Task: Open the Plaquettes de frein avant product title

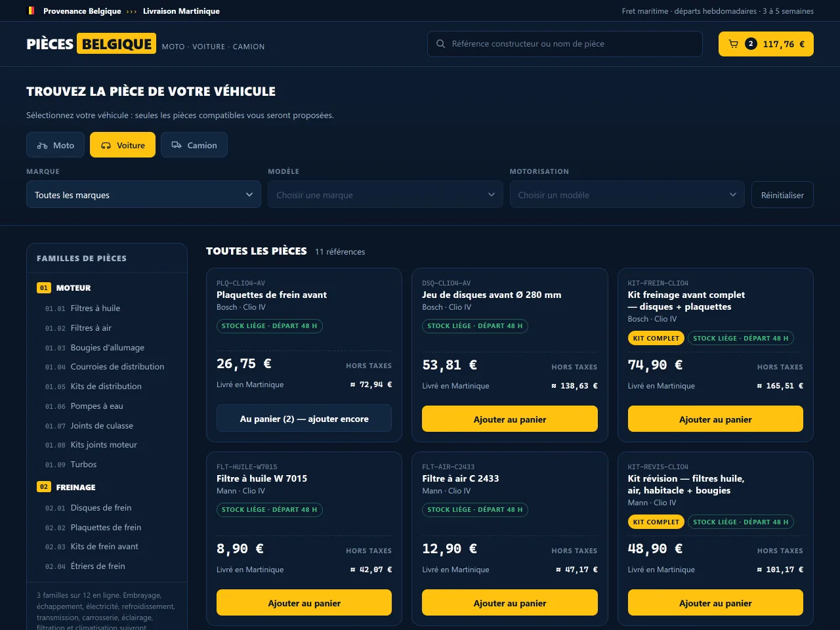Action: click(272, 295)
